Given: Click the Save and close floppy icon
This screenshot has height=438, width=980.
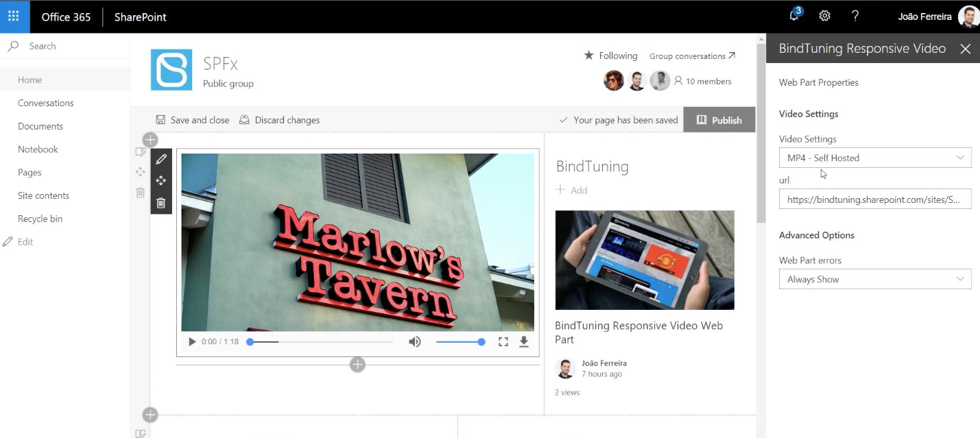Looking at the screenshot, I should pos(160,120).
